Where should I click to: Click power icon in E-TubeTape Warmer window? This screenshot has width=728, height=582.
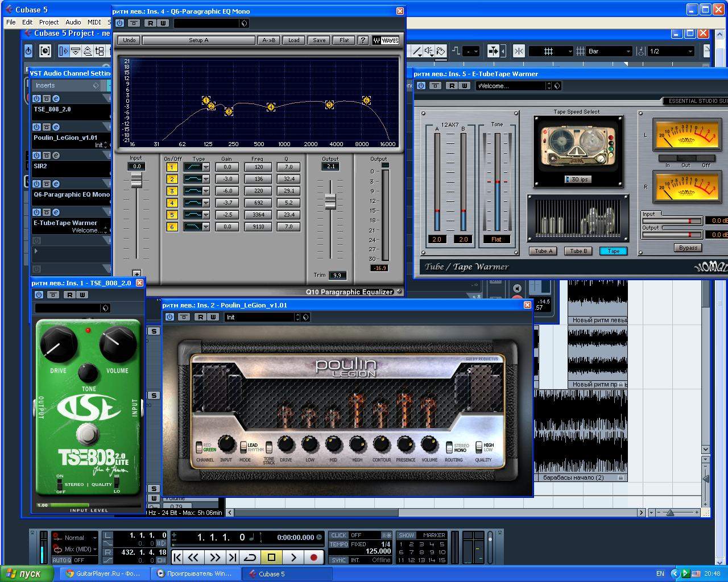pos(421,85)
